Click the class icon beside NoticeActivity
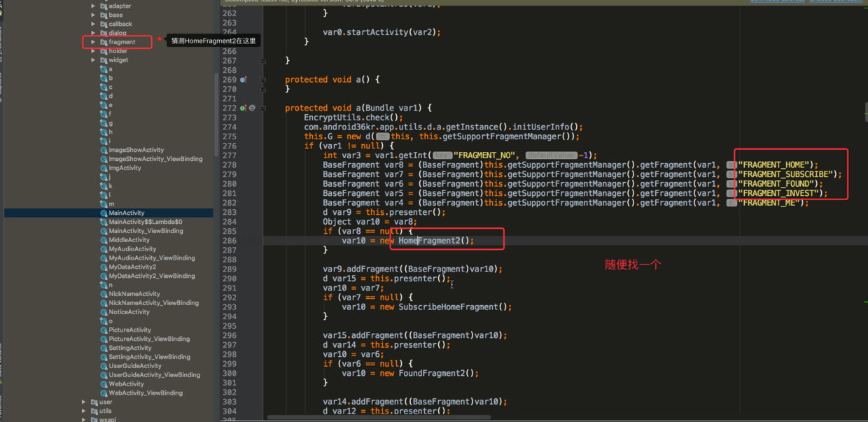 (x=104, y=312)
